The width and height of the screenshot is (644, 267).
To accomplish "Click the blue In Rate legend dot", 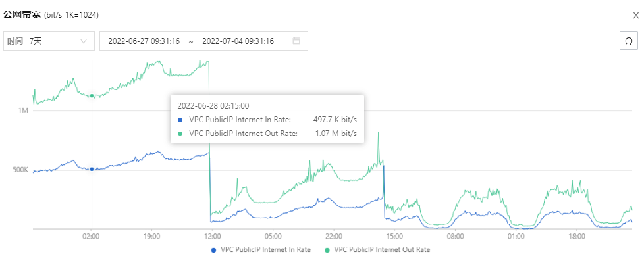I will click(x=213, y=250).
